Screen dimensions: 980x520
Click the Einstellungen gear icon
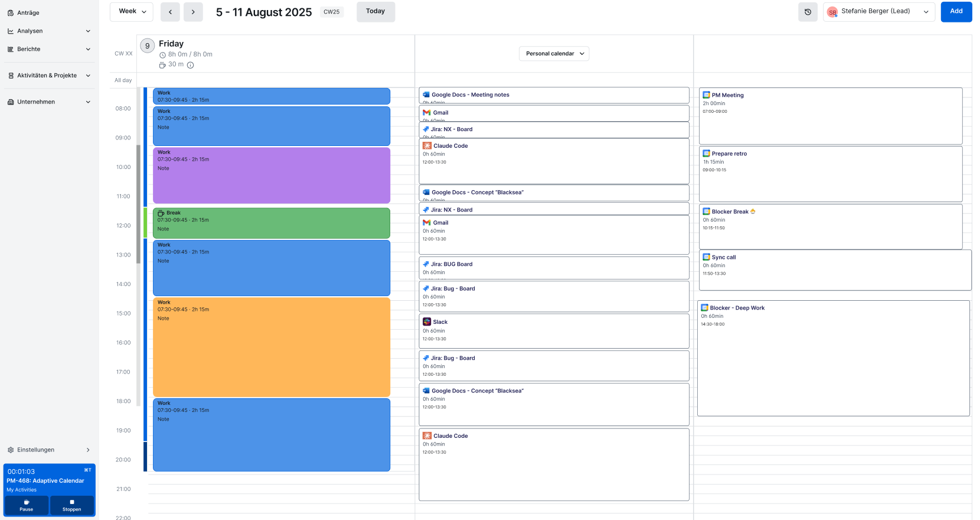[x=11, y=450]
